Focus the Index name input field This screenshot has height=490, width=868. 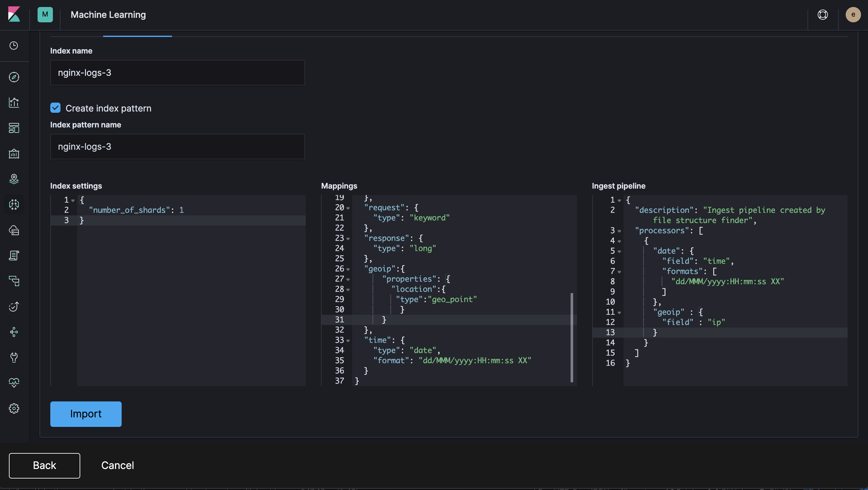178,73
